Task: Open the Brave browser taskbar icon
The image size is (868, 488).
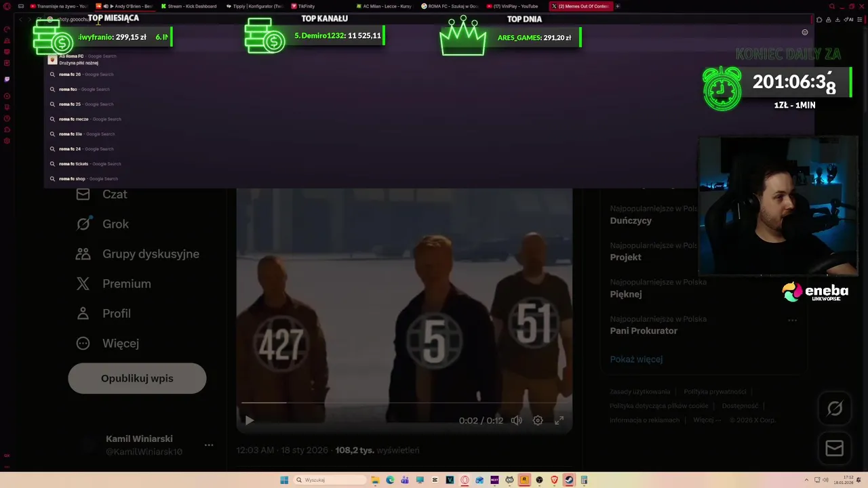Action: coord(554,480)
